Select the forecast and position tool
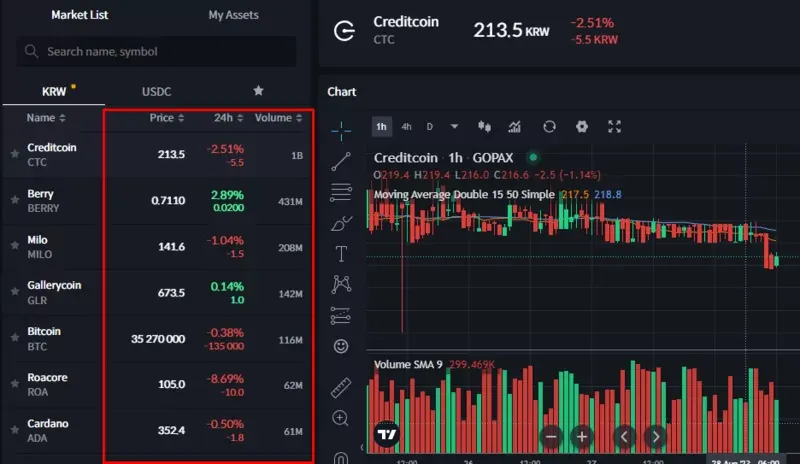 click(x=340, y=315)
